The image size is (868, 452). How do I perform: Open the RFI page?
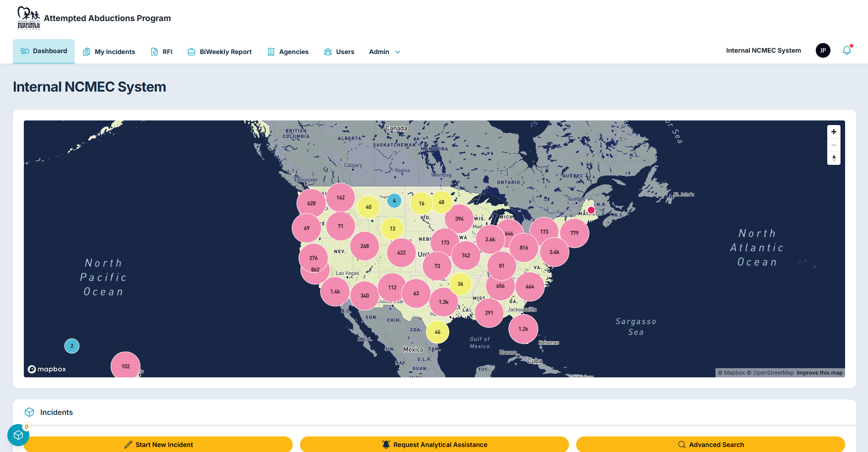[x=162, y=52]
